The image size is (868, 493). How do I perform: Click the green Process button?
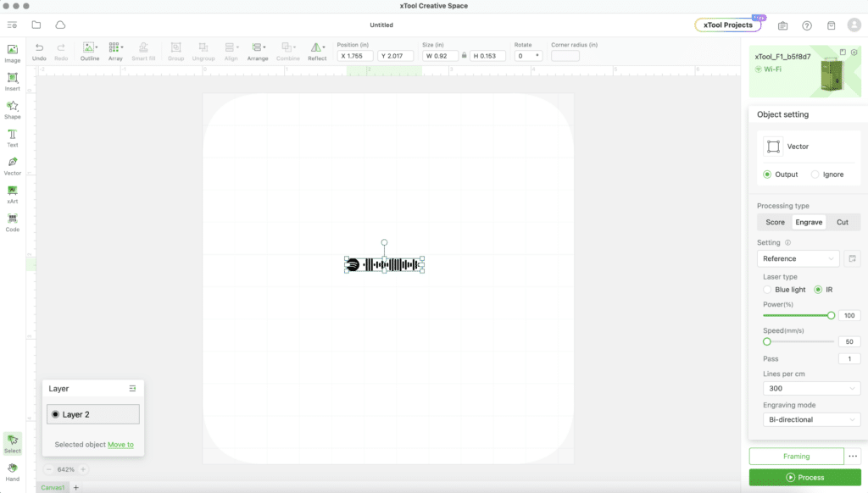[x=805, y=477]
